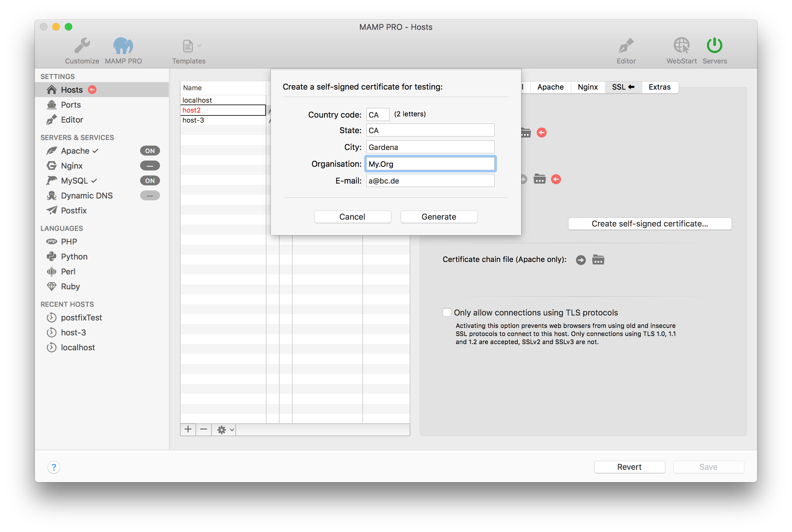Click the City field containing Gardena

pyautogui.click(x=430, y=147)
